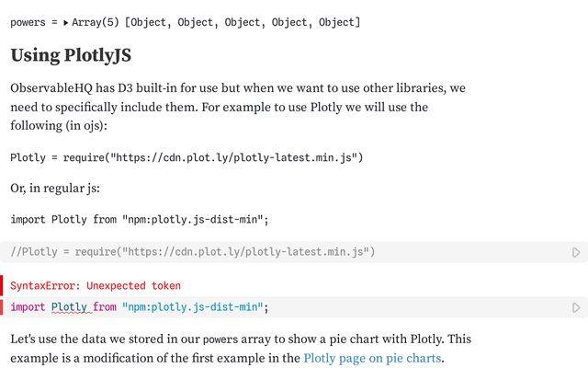
Task: Run the import Plotly cell
Action: click(x=576, y=308)
